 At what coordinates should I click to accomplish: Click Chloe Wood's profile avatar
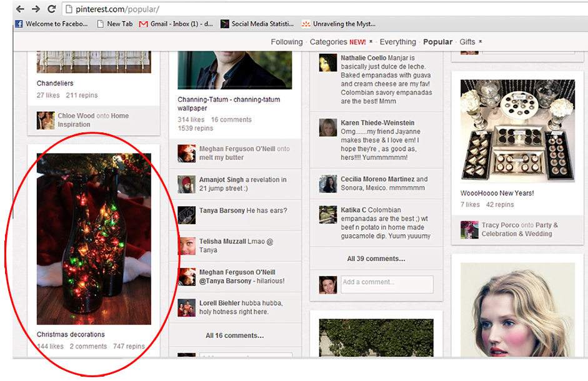click(x=46, y=120)
